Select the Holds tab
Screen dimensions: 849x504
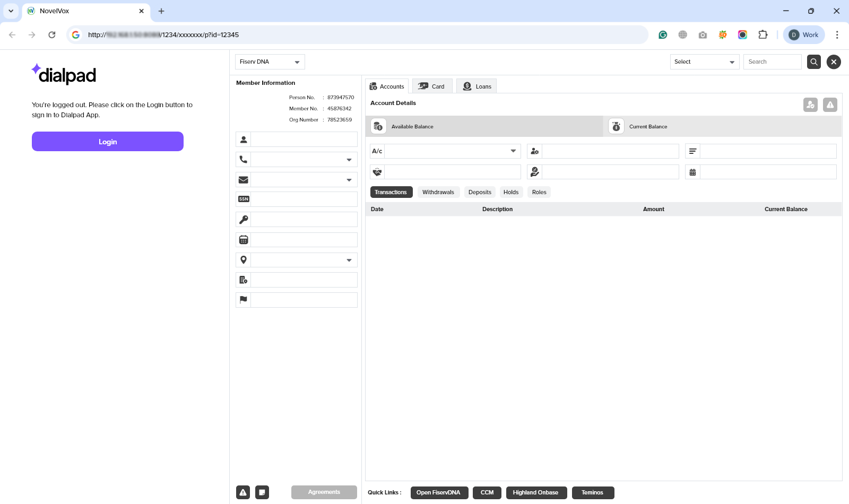tap(511, 192)
